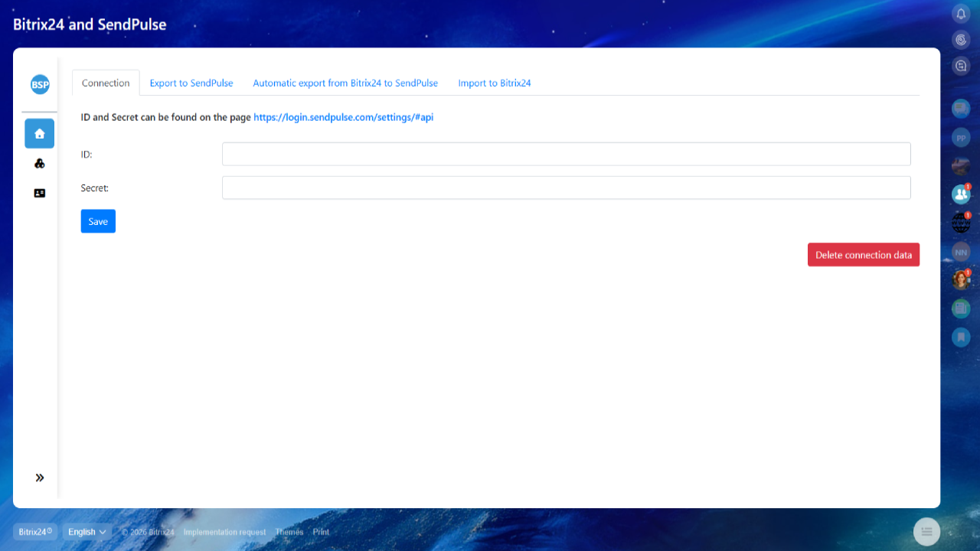
Task: Open the login.sendpulse.com settings API link
Action: pyautogui.click(x=343, y=118)
